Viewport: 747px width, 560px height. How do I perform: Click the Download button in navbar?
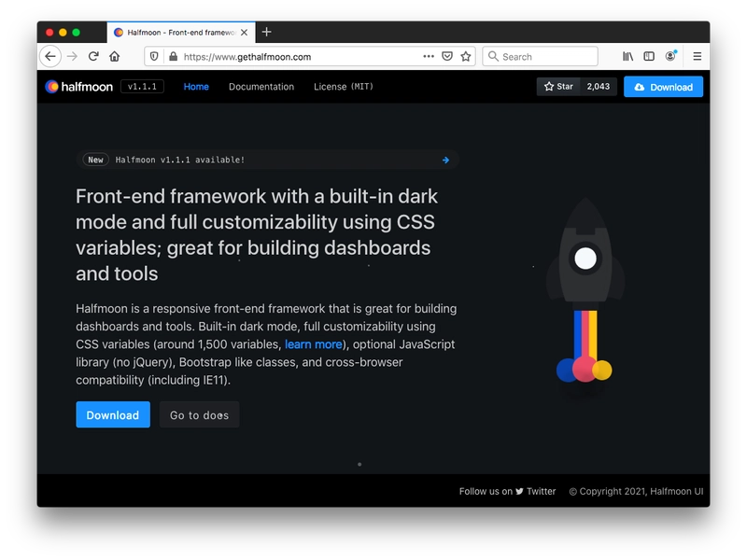pos(663,87)
